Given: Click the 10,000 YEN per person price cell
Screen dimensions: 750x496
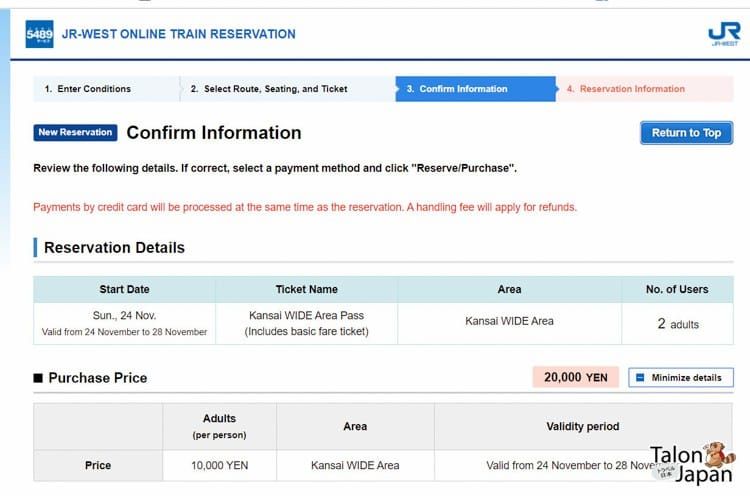Looking at the screenshot, I should [220, 465].
